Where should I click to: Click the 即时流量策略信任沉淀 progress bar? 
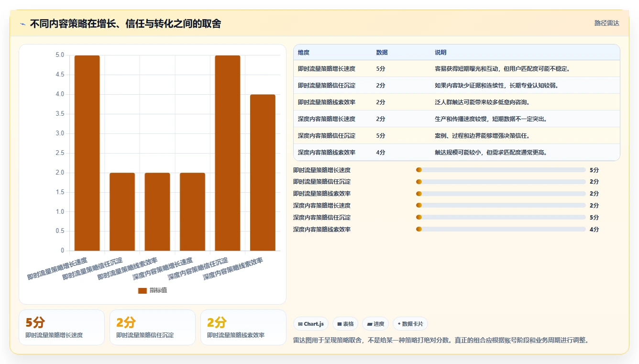(x=501, y=182)
